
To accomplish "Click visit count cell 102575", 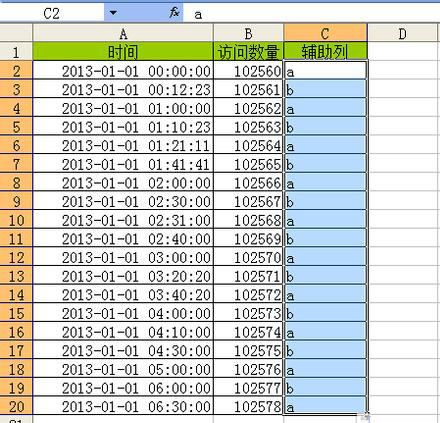I will click(248, 350).
